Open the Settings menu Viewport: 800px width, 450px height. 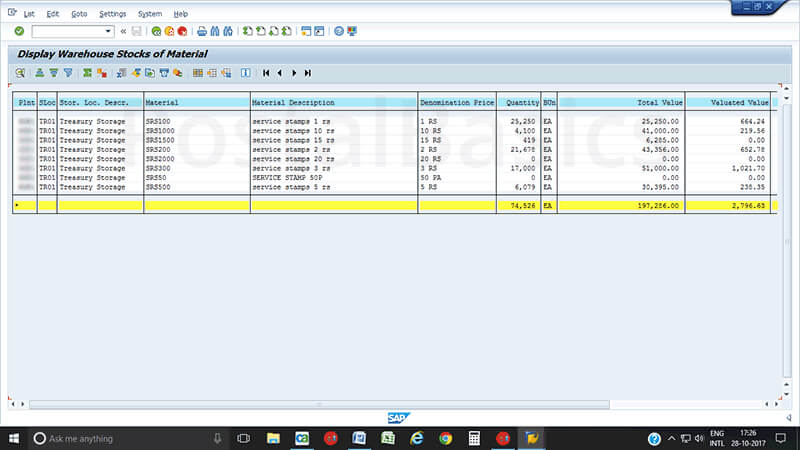click(113, 14)
